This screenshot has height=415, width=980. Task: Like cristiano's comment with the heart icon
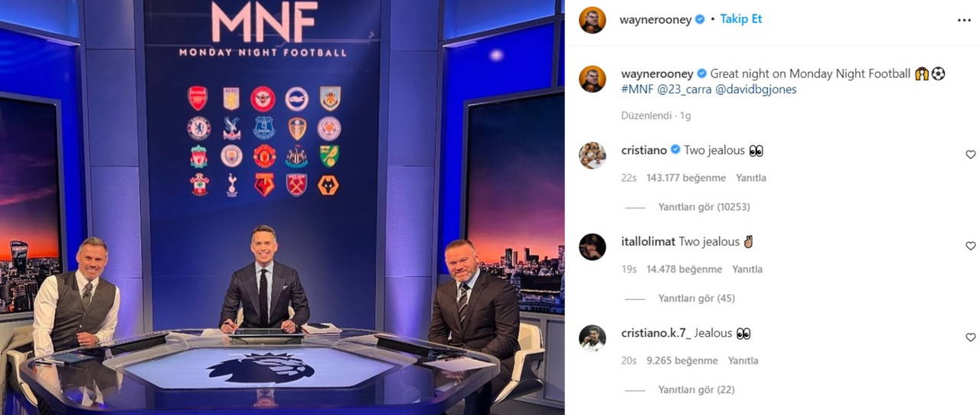click(x=971, y=155)
